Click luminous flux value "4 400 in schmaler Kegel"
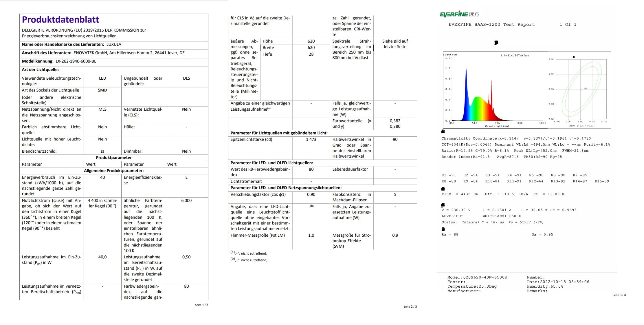The image size is (644, 325). tap(102, 203)
